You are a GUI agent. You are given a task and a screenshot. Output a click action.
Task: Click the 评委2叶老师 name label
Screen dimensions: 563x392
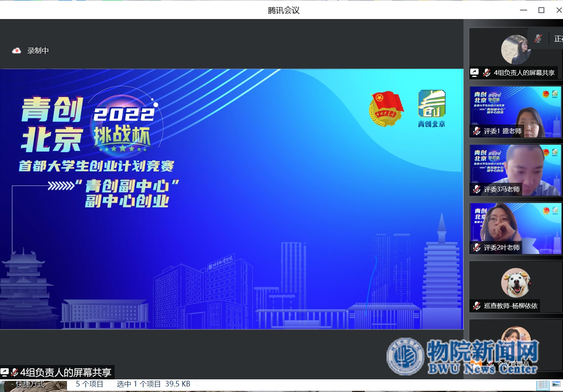coord(502,247)
